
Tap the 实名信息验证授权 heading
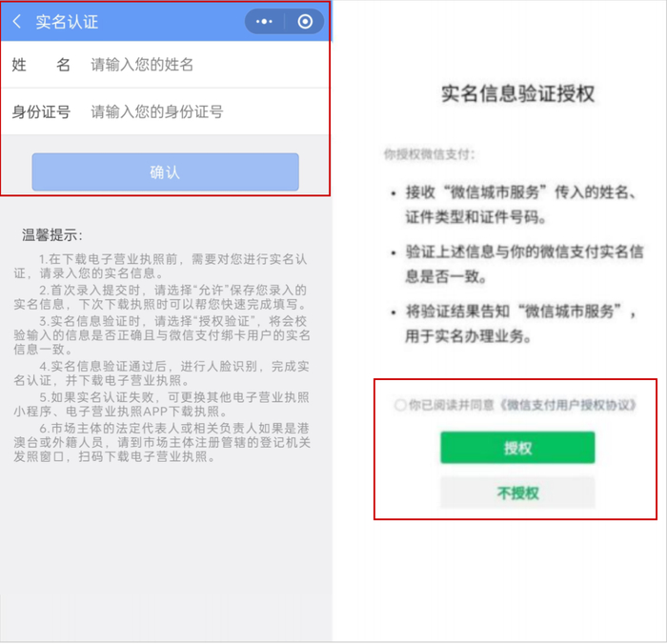click(x=517, y=93)
